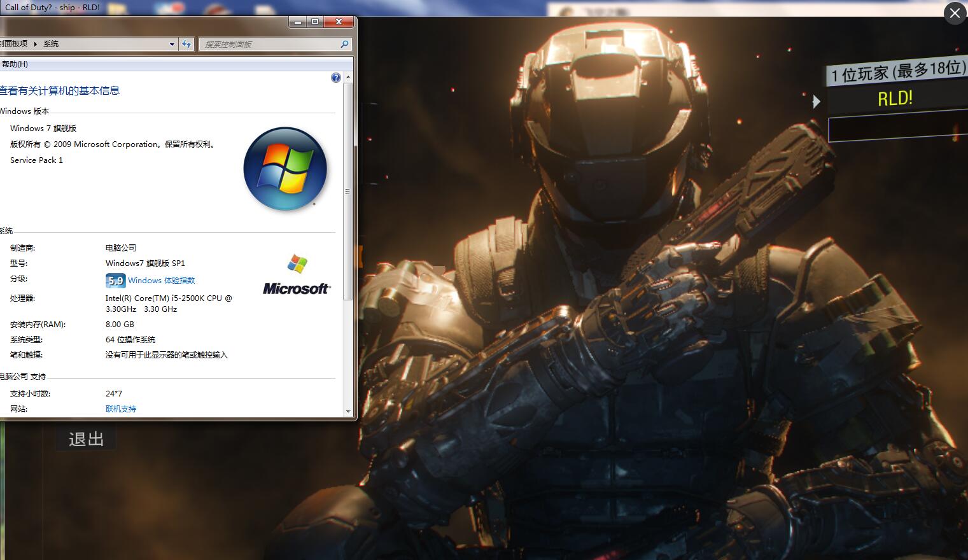Click the Microsoft logo image
This screenshot has height=560, width=968.
297,275
